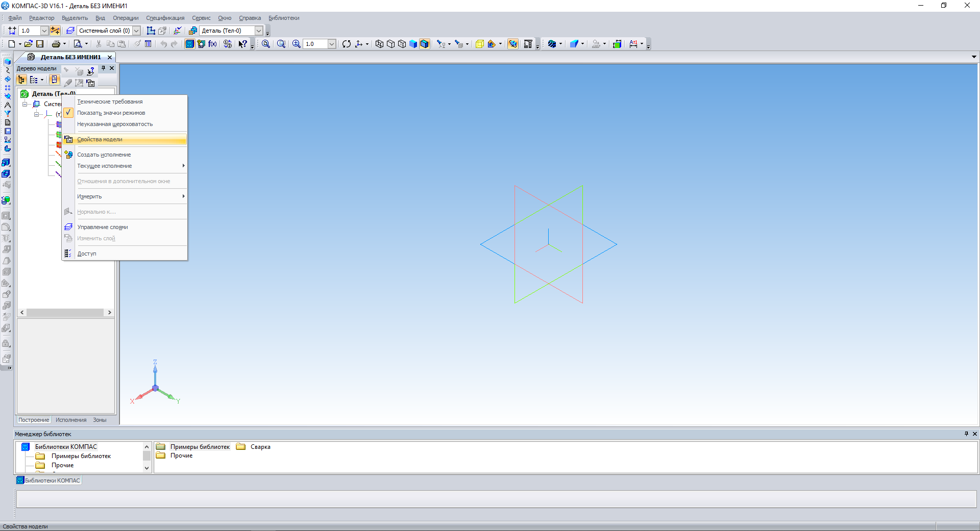Close the Деталь БЕЗ ИМЕНИ1 document tab
980x531 pixels.
click(x=110, y=57)
